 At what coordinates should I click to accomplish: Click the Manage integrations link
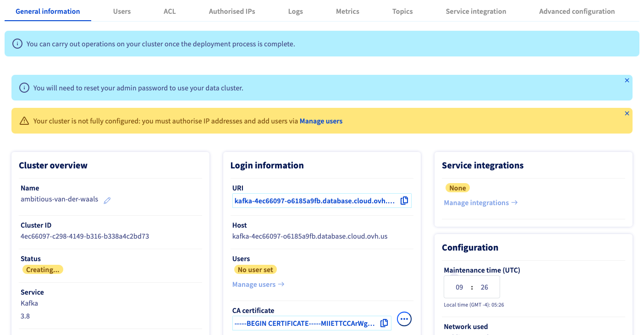click(x=481, y=203)
